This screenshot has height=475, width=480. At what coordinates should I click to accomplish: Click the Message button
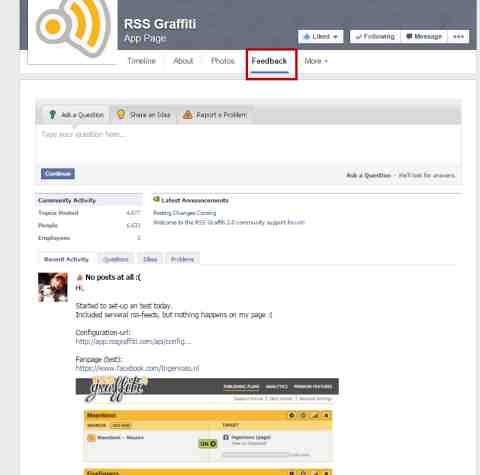coord(424,37)
